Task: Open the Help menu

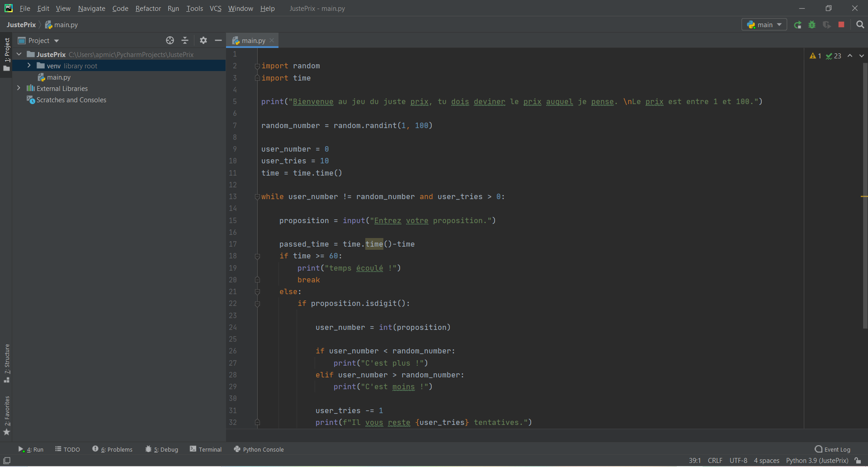Action: point(267,9)
